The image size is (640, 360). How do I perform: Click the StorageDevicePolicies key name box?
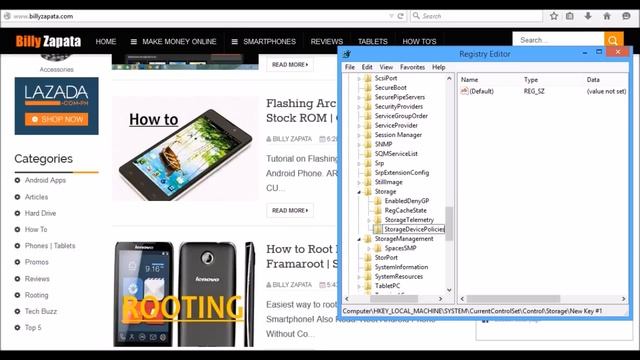click(414, 229)
